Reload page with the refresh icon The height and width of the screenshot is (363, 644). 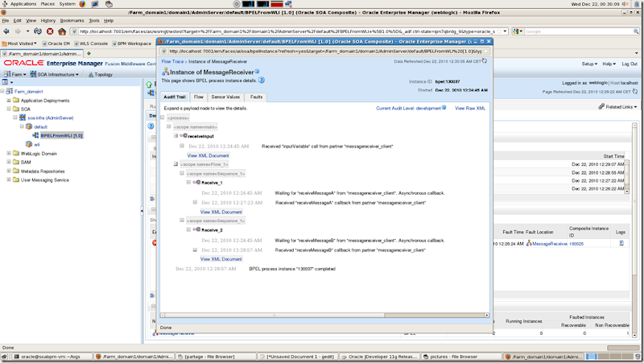coord(38,31)
